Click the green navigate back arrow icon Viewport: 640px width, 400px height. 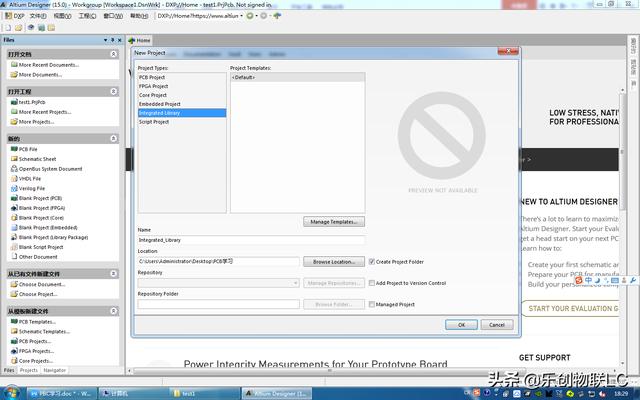click(x=249, y=16)
